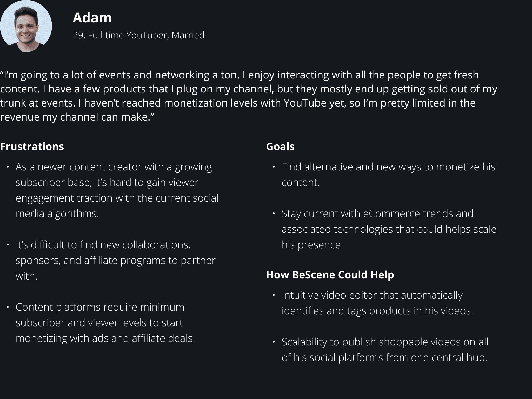
Task: Click the "29, Full-time YouTuber, Married" subtitle
Action: [138, 35]
